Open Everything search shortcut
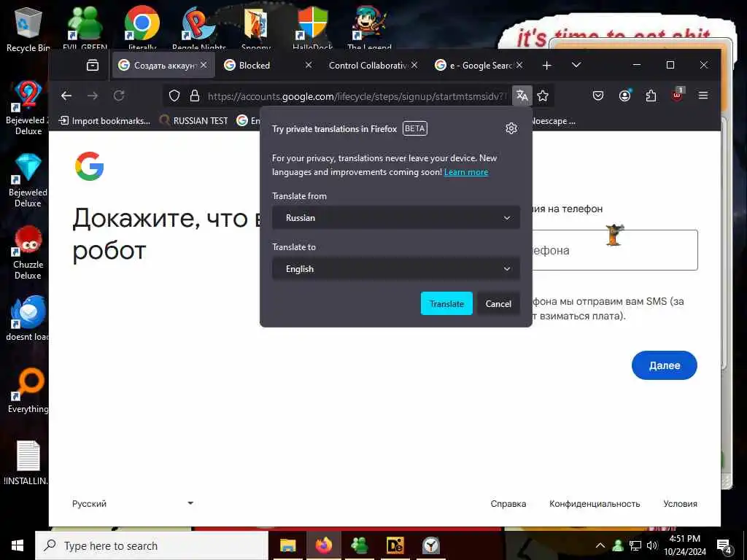The height and width of the screenshot is (560, 747). click(x=28, y=391)
